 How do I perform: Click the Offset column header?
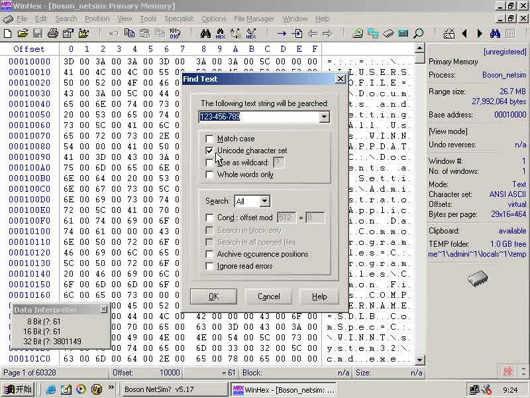click(29, 49)
